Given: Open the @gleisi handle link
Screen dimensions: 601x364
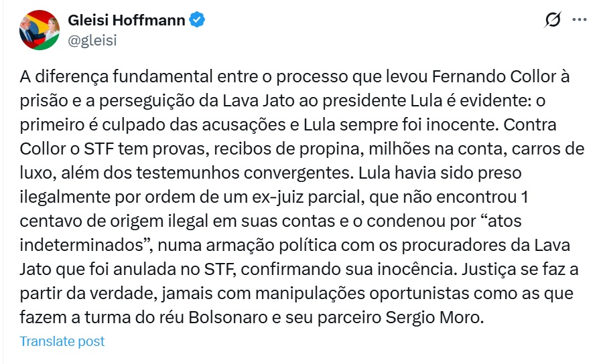Looking at the screenshot, I should (x=92, y=40).
